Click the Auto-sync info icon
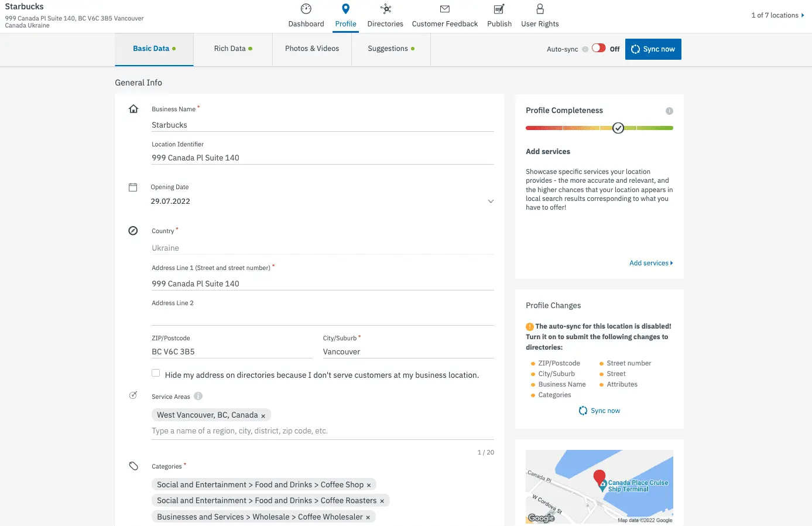 click(585, 49)
